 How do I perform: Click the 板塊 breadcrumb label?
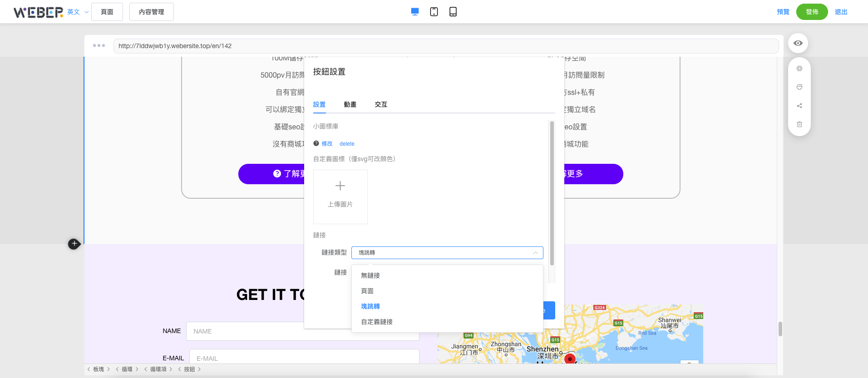[x=99, y=369]
